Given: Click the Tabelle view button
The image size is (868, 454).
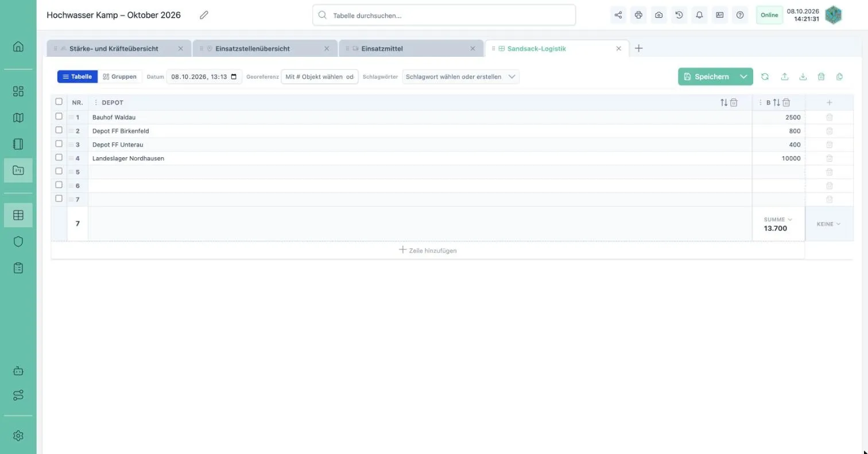Looking at the screenshot, I should (77, 77).
